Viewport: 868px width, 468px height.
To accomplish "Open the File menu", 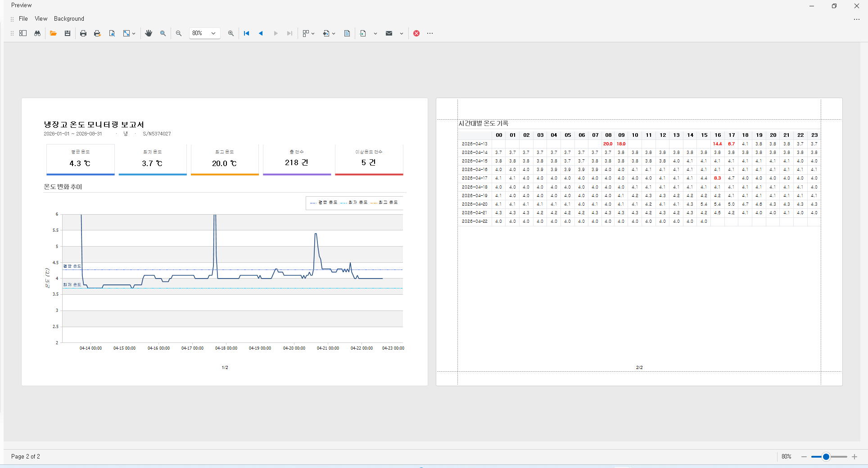I will tap(23, 18).
